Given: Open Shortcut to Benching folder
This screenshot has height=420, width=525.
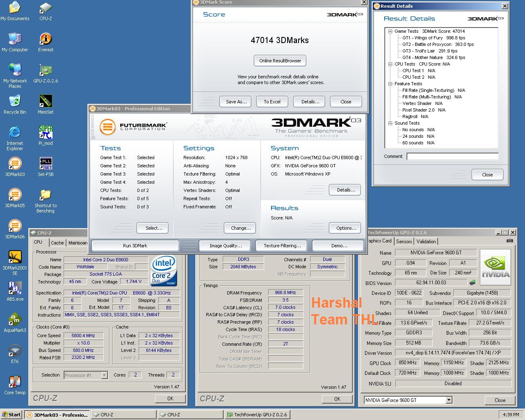Looking at the screenshot, I should point(46,201).
